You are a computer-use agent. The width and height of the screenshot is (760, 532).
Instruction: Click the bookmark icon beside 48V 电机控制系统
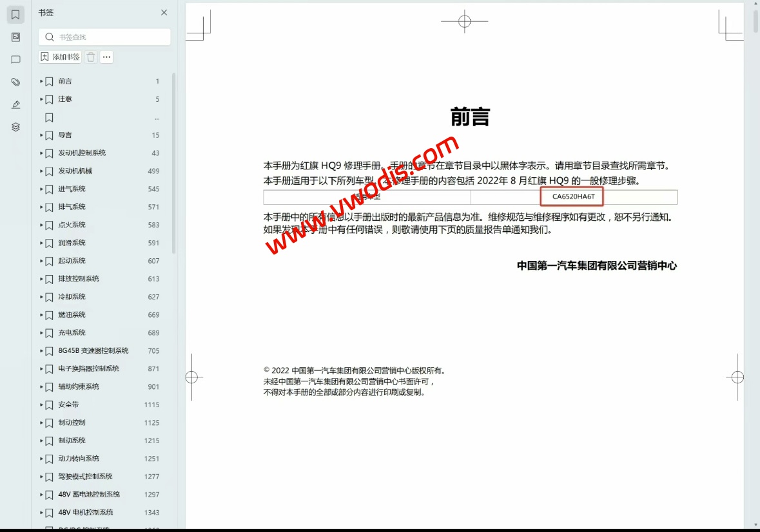click(x=49, y=513)
